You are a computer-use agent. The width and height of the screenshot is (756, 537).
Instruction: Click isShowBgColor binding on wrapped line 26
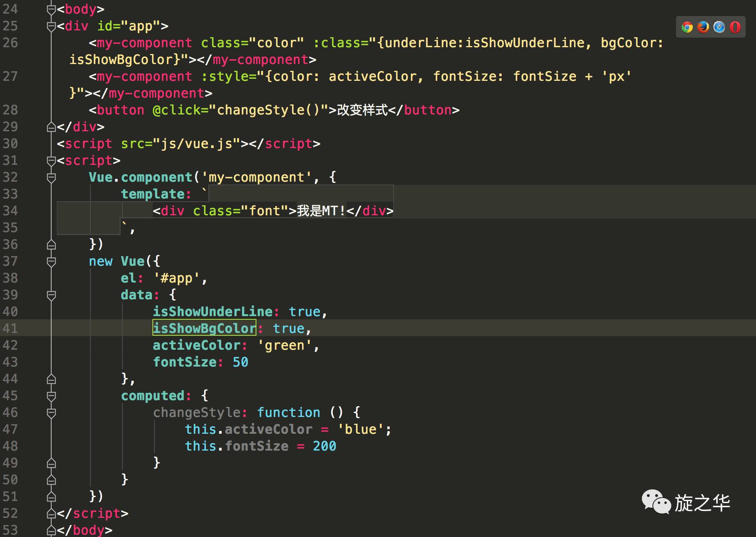coord(121,59)
